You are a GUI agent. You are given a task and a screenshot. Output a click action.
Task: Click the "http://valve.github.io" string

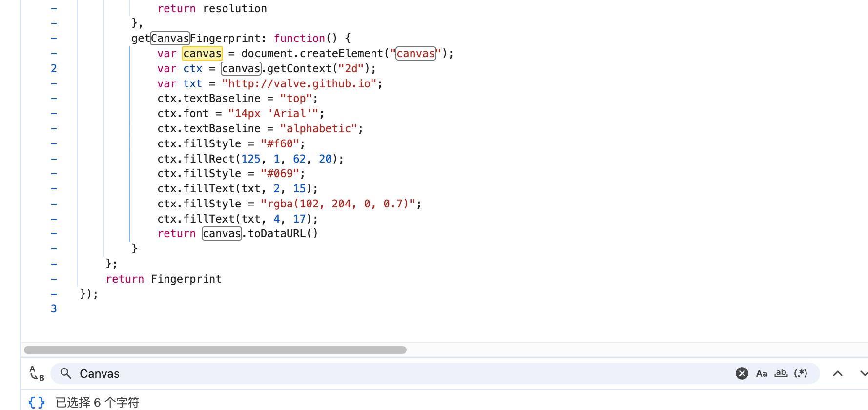[x=299, y=83]
